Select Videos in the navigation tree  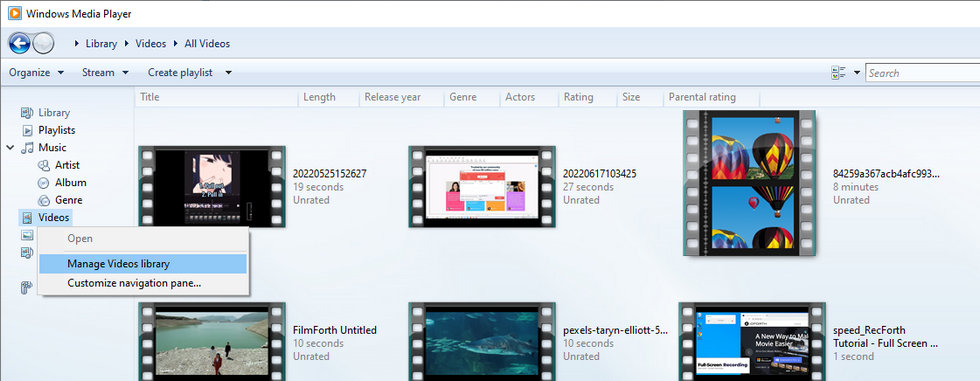54,217
